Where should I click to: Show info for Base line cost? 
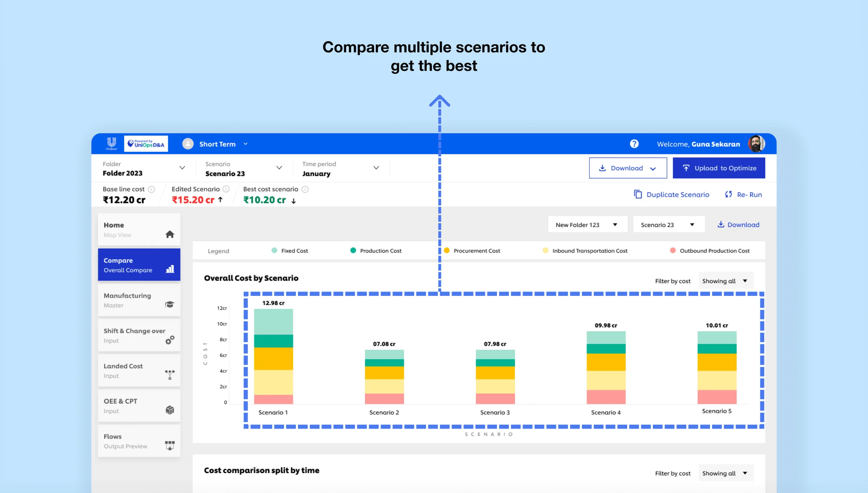coord(152,189)
